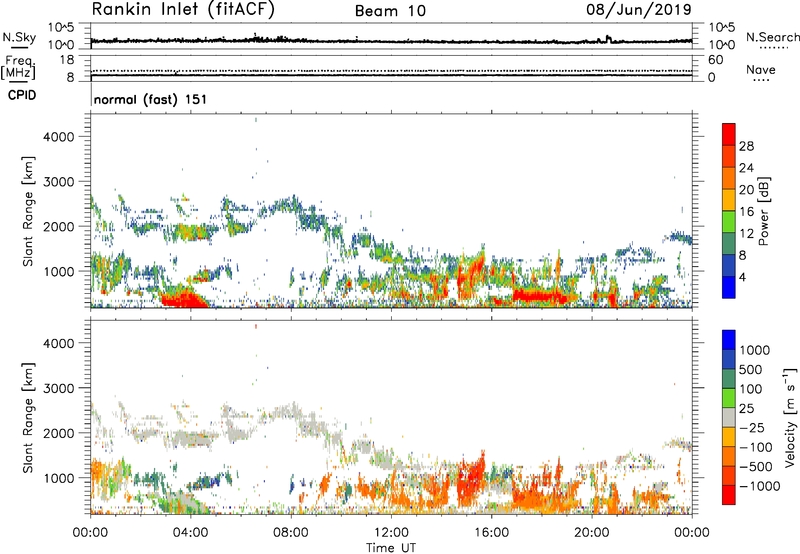Click the "Velocity [m s-1]" colorbar title
The height and width of the screenshot is (554, 800).
[790, 417]
